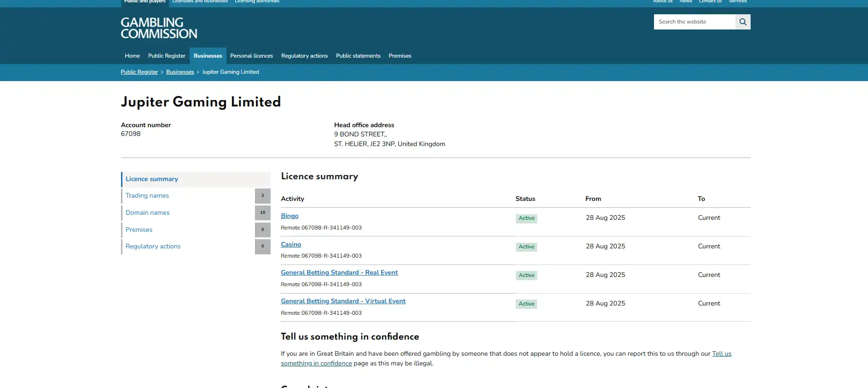Open Public statements navigation item
Screen dimensions: 868x388
point(358,56)
